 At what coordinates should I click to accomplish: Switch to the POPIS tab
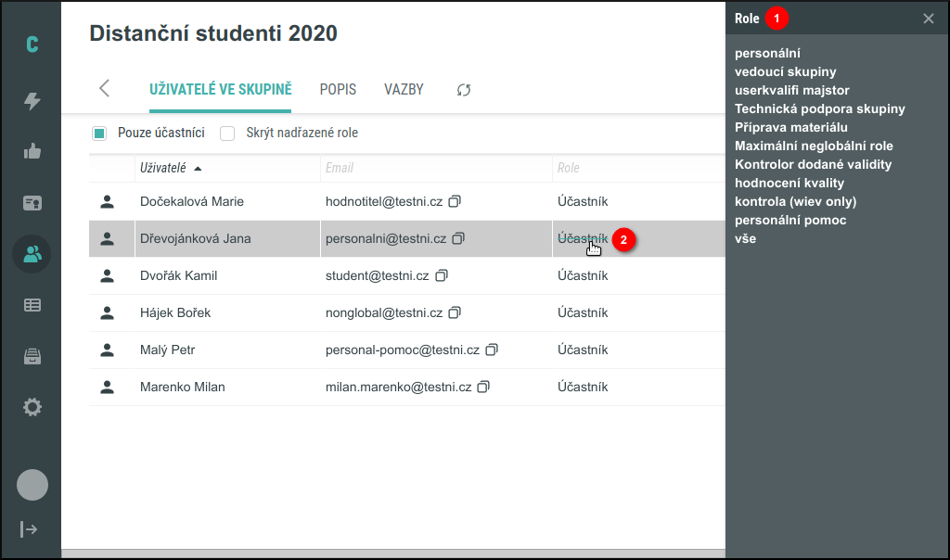pos(338,89)
